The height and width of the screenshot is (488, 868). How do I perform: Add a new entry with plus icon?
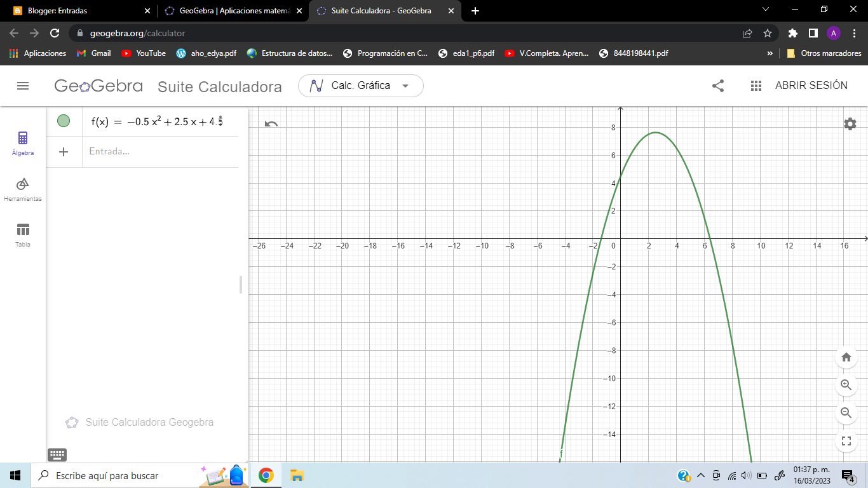(x=64, y=152)
